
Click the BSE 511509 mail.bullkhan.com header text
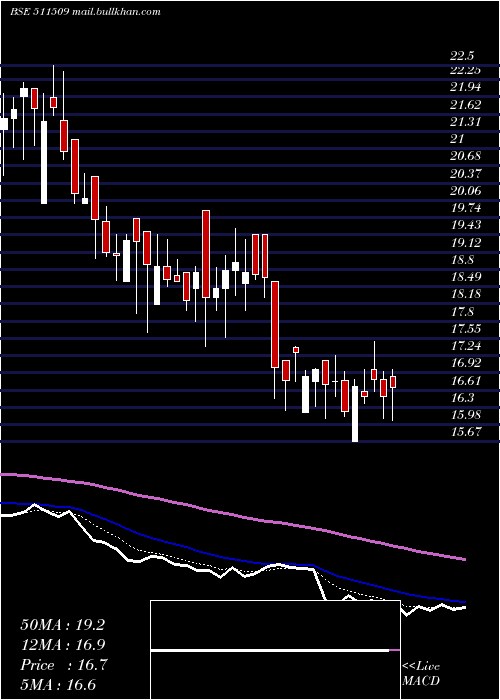[85, 12]
